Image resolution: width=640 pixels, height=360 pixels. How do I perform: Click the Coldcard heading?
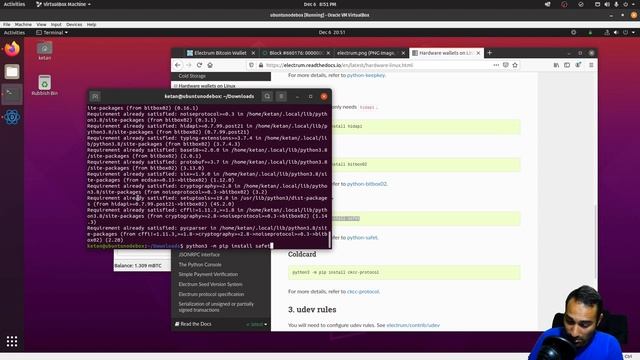tap(302, 254)
